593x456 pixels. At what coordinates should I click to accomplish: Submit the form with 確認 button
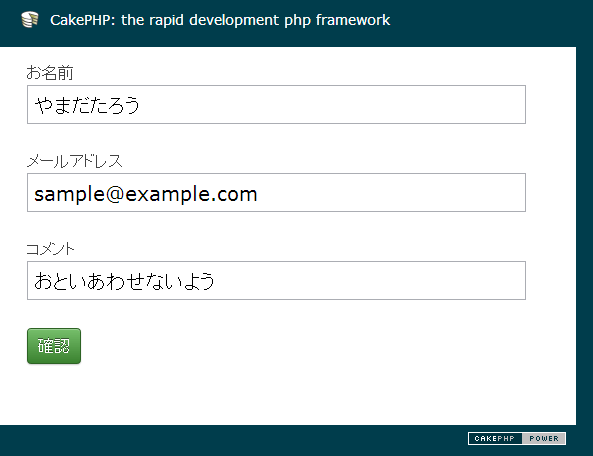coord(54,346)
